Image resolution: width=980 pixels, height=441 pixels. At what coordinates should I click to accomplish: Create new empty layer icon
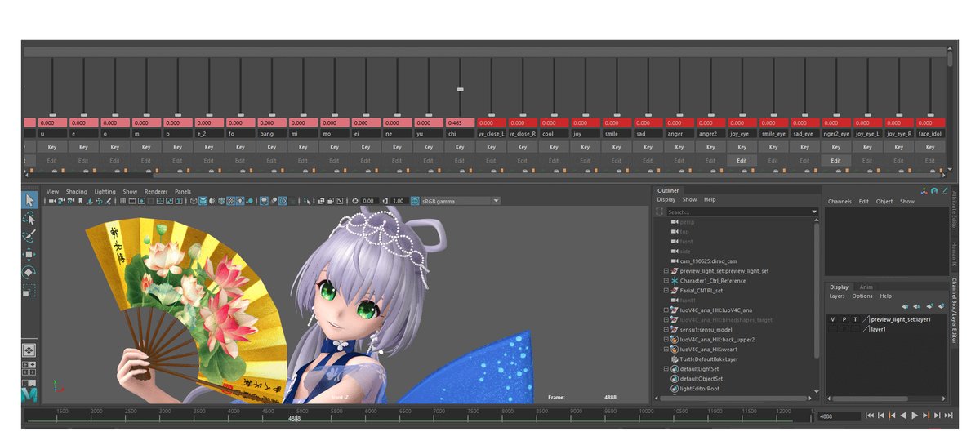929,306
